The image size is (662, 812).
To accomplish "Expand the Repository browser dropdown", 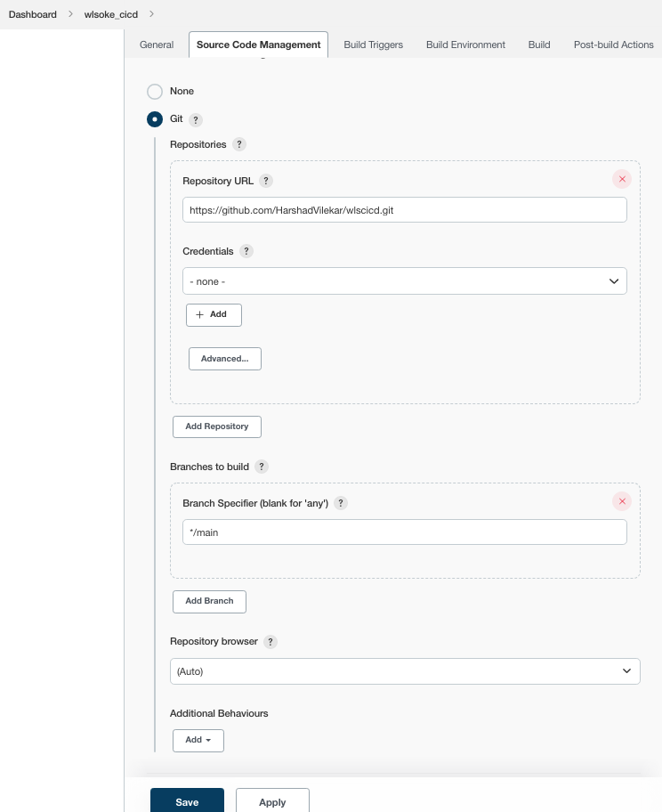I will click(404, 671).
